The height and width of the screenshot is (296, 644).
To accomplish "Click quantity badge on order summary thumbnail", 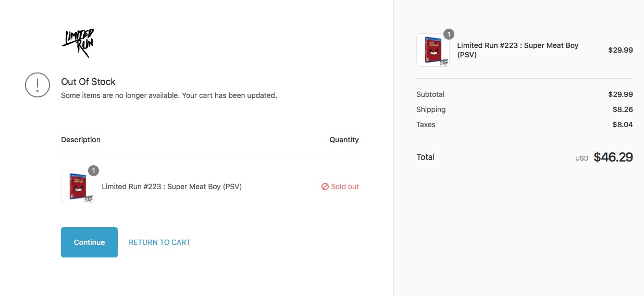I will (x=449, y=34).
